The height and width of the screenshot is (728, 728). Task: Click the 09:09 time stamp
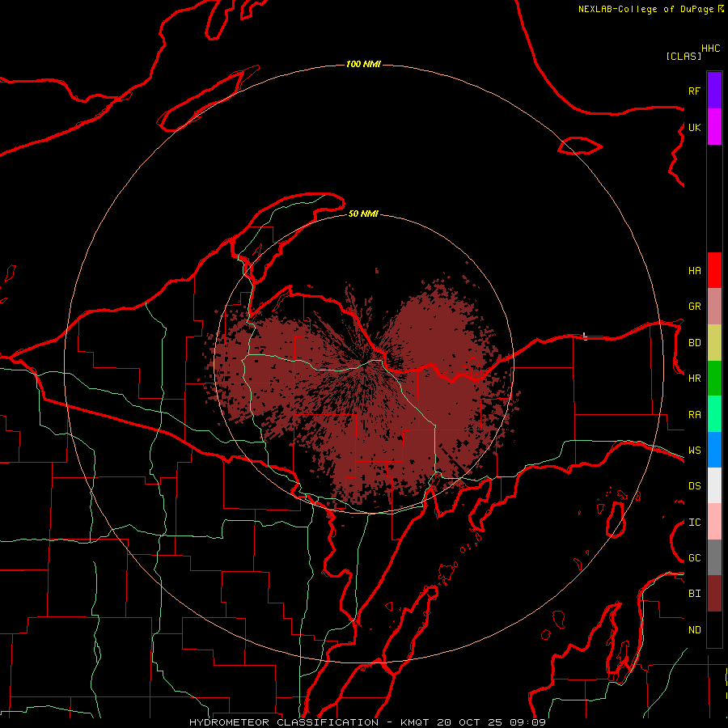coord(528,722)
